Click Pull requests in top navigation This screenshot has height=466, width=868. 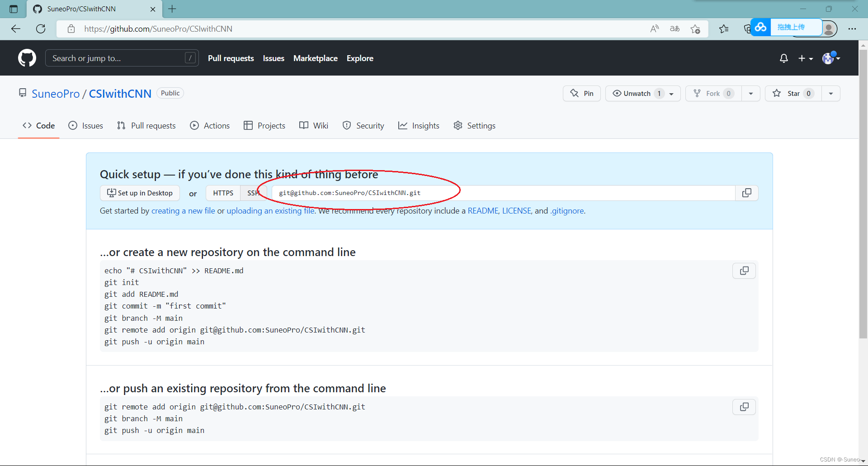coord(231,58)
